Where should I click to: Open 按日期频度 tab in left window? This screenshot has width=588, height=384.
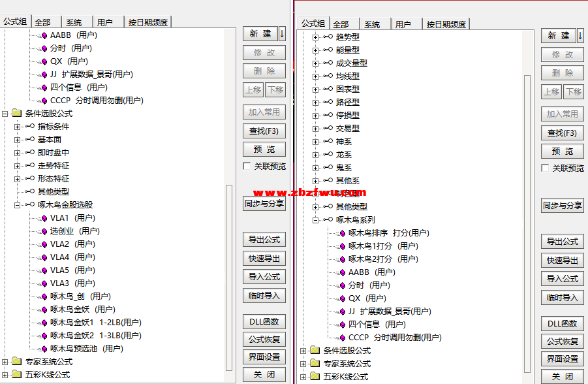147,22
